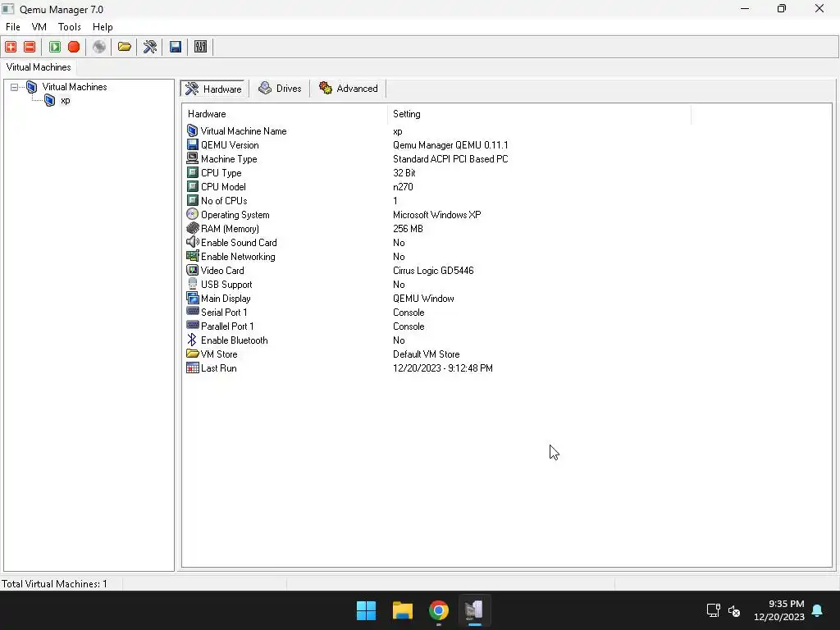Viewport: 840px width, 630px height.
Task: Click the greyed globe toolbar icon
Action: (x=99, y=47)
